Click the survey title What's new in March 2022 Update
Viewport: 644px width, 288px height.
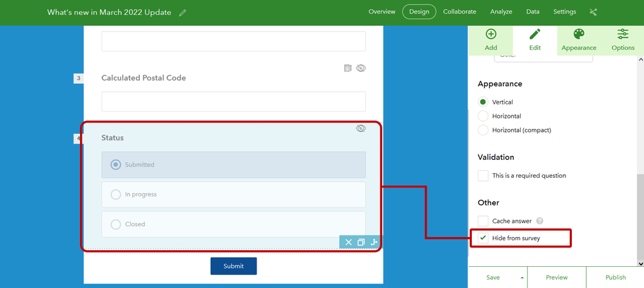point(109,12)
